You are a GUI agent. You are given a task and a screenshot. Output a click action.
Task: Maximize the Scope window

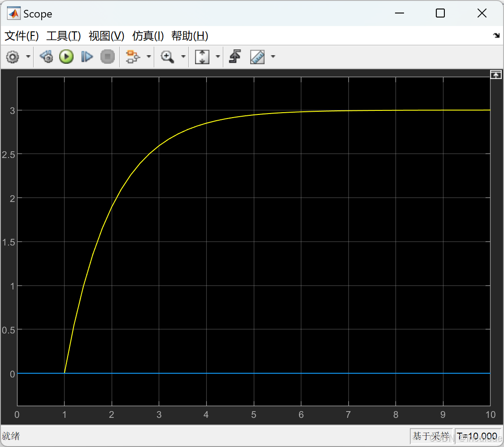[x=440, y=13]
